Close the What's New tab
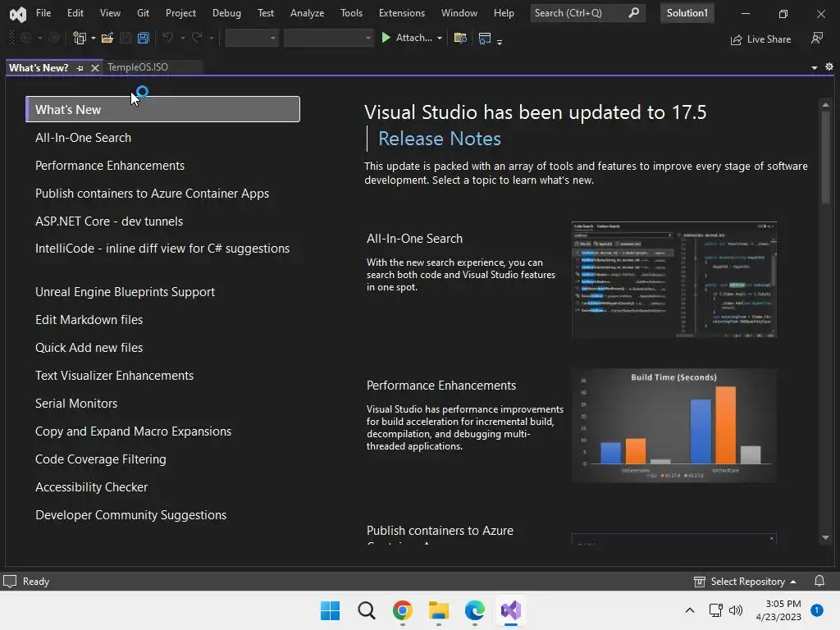The height and width of the screenshot is (630, 840). 95,68
